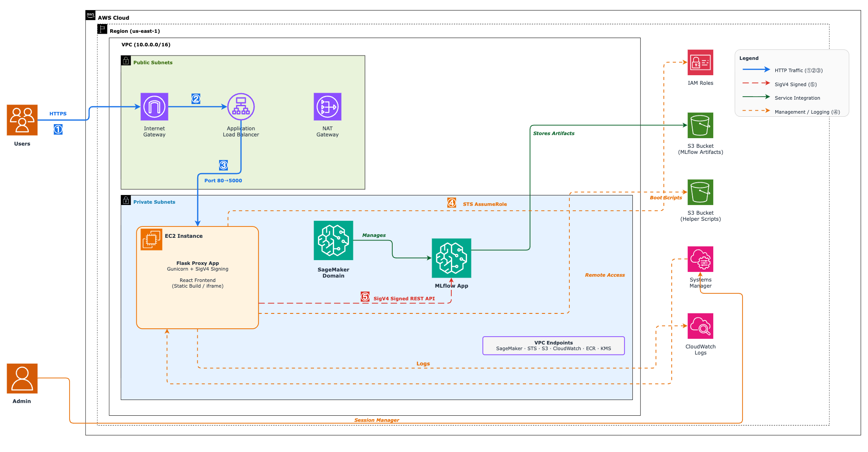
Task: Click the S3 Bucket Helper Scripts icon
Action: [x=701, y=192]
